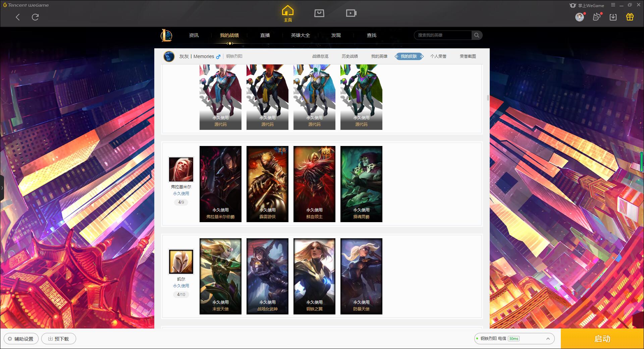Viewport: 644px width, 349px height.
Task: Open the video live icon in top bar
Action: click(351, 13)
